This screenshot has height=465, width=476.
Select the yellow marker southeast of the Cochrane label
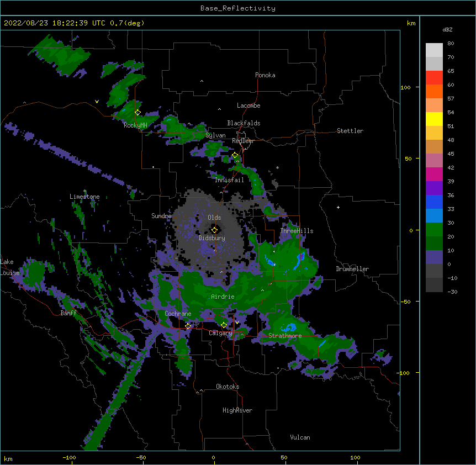188,326
